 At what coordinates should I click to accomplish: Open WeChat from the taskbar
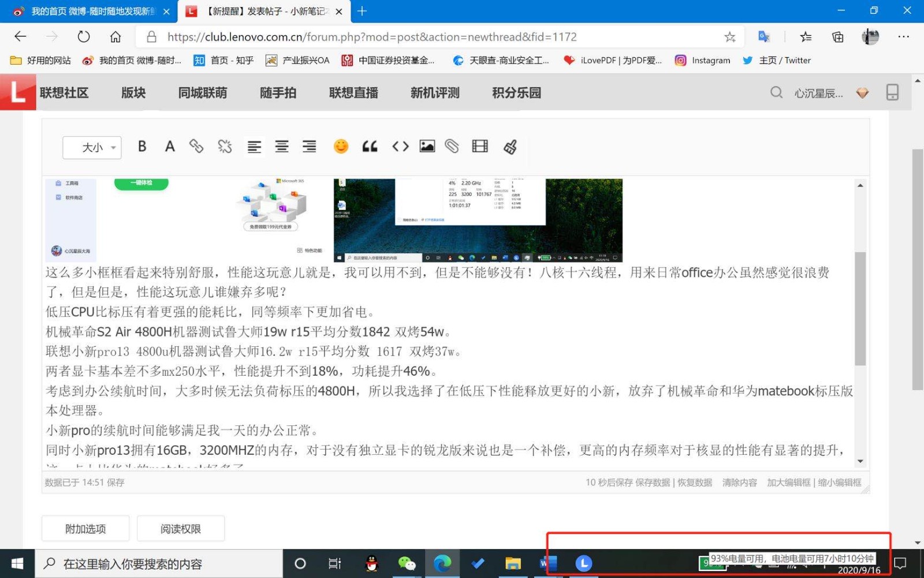coord(407,563)
